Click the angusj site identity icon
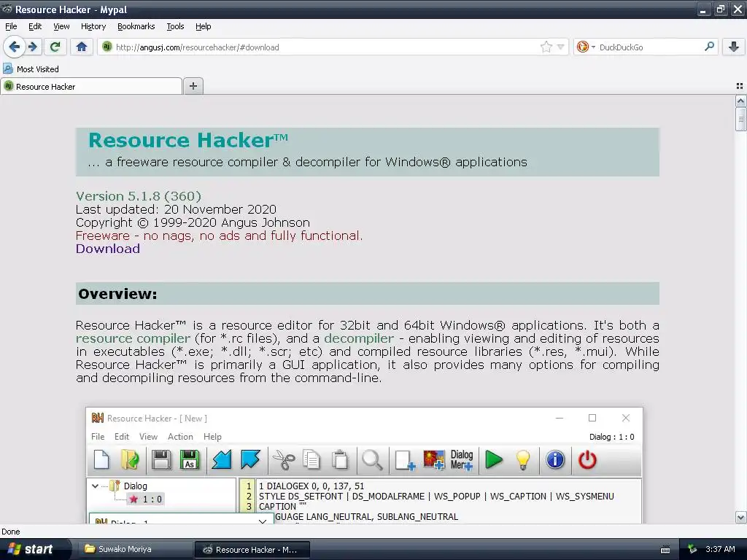This screenshot has height=560, width=747. point(107,47)
